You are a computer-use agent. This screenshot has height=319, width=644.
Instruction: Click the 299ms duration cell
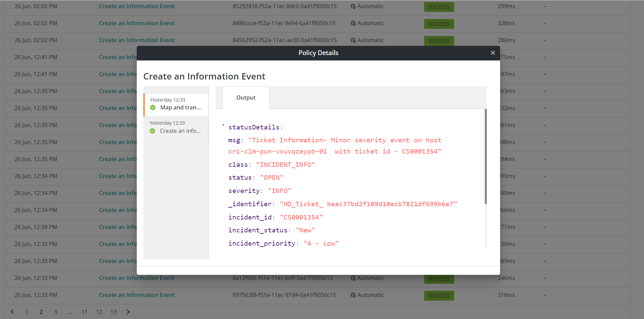click(506, 6)
